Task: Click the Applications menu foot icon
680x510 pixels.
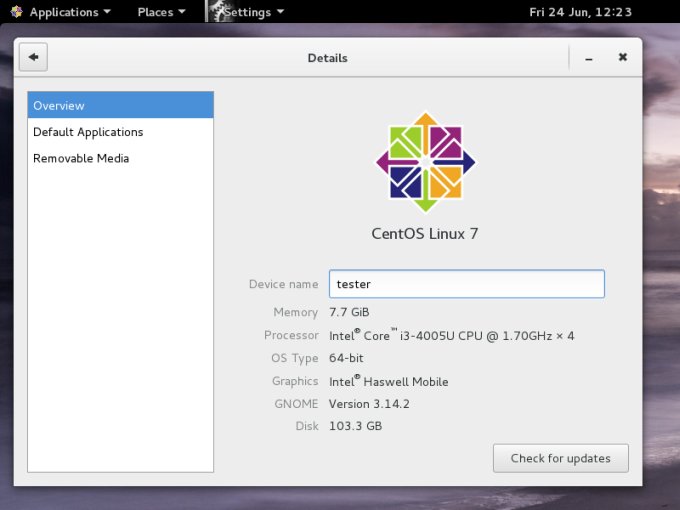Action: coord(16,12)
